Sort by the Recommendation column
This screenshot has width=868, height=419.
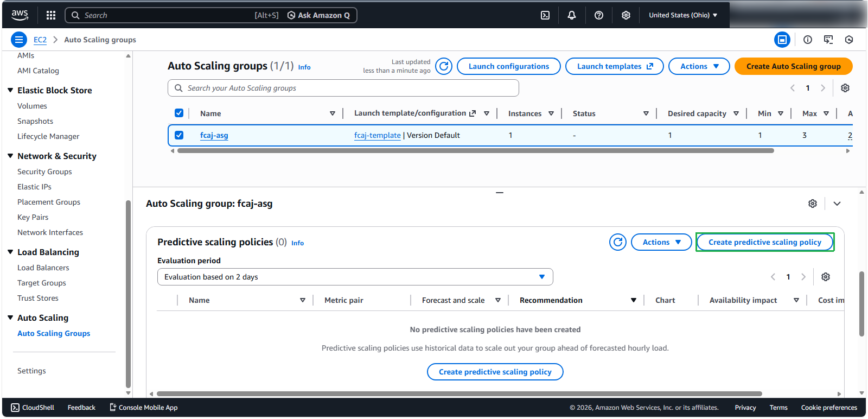click(x=633, y=300)
